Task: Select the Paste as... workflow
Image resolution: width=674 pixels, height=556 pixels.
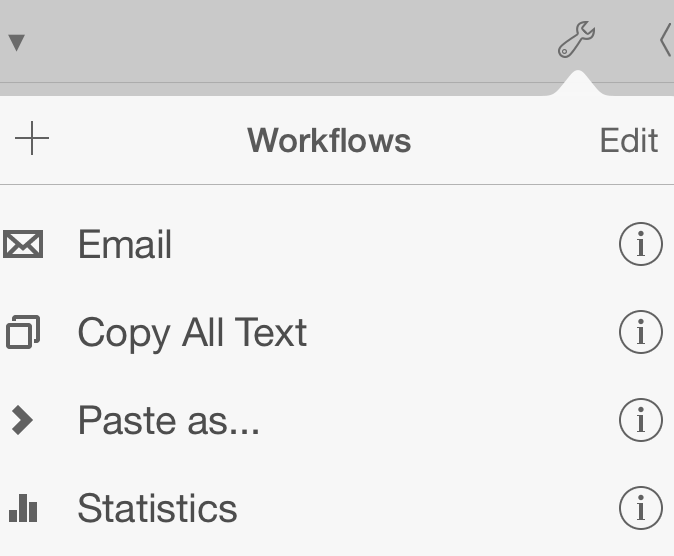Action: (x=169, y=421)
